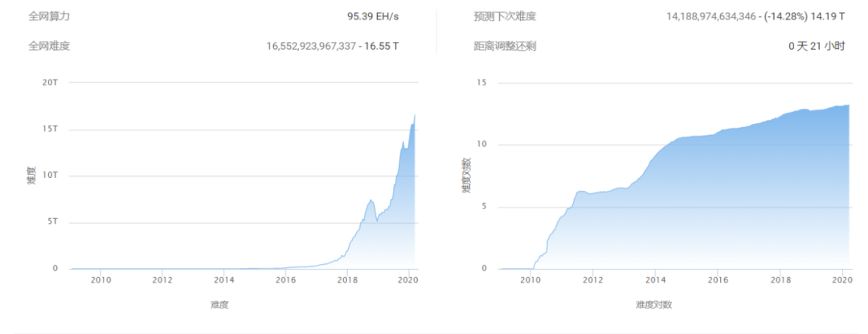Click the 15T axis label

click(x=51, y=129)
